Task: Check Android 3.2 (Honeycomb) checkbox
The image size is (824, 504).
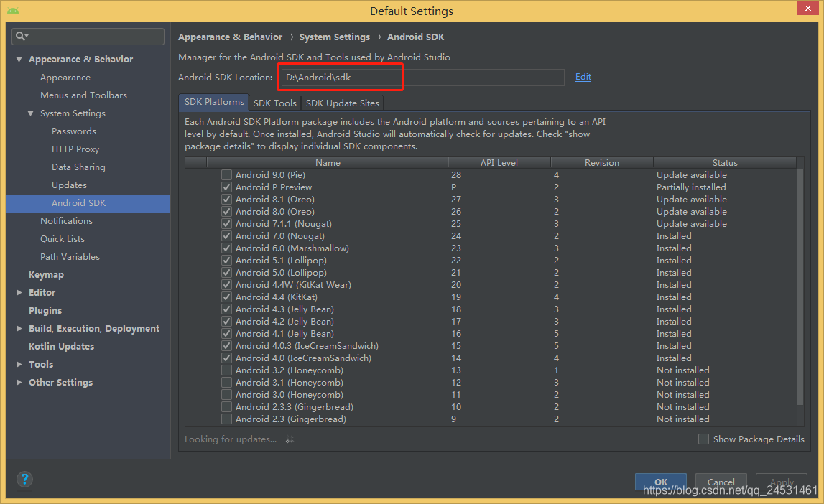Action: tap(226, 370)
